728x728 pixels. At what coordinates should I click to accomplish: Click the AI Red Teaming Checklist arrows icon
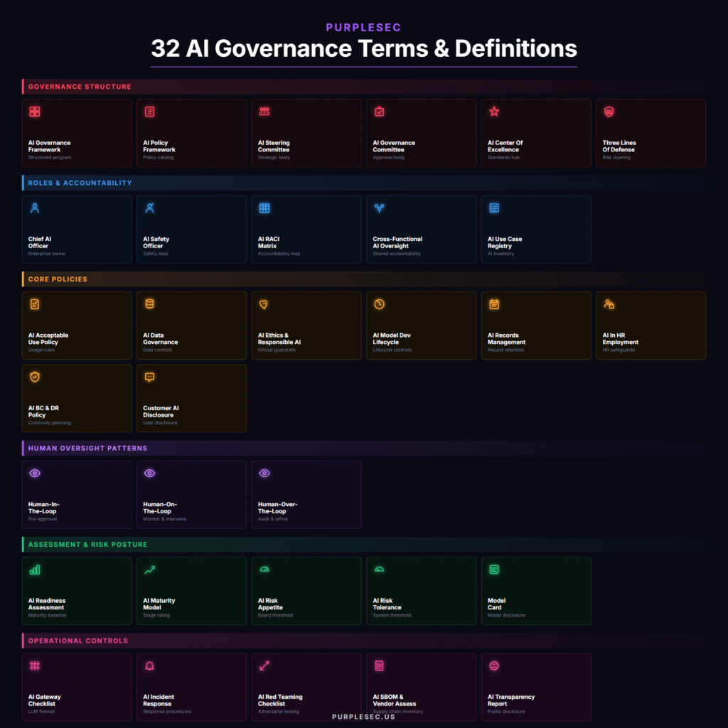[x=264, y=665]
